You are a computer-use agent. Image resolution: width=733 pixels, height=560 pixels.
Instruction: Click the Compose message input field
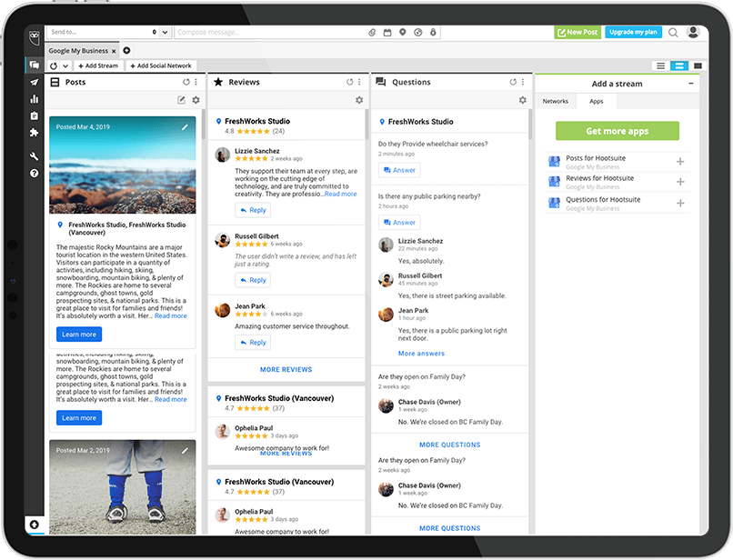tap(269, 33)
